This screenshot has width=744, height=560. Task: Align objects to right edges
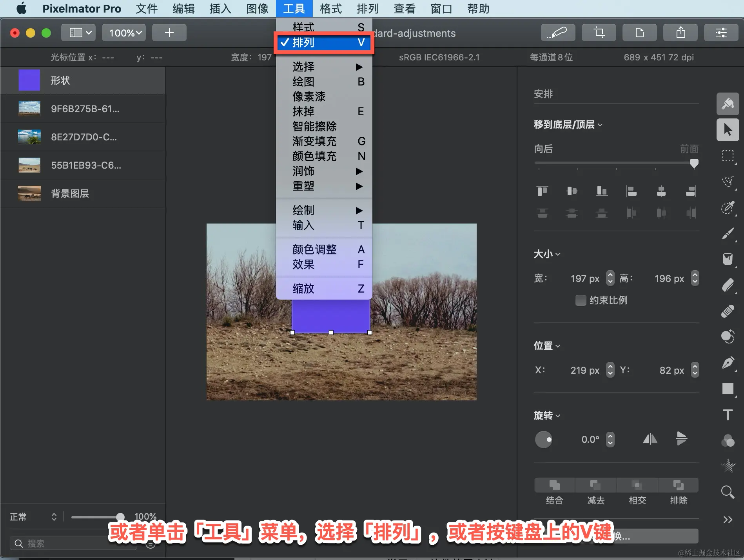point(691,191)
